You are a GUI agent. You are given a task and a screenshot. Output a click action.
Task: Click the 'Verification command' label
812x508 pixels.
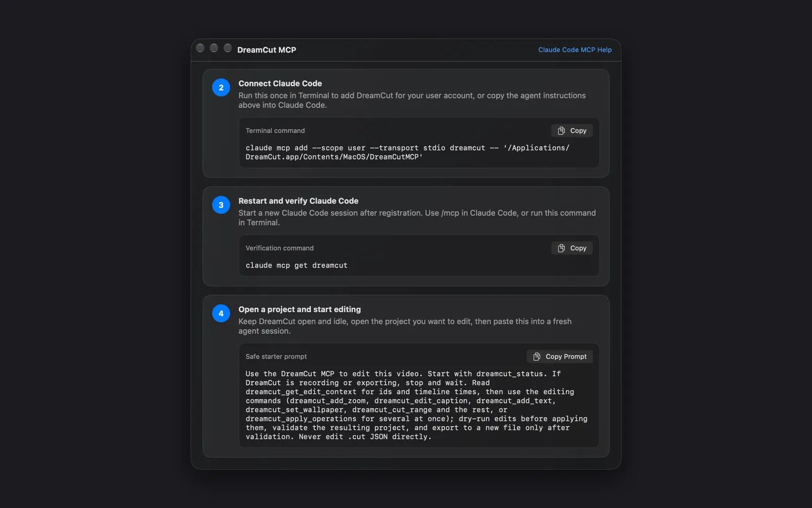[280, 248]
